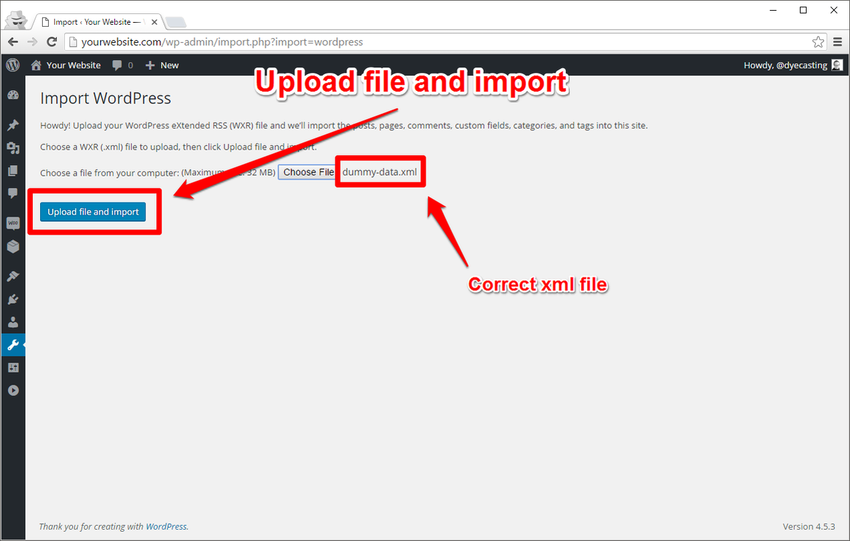Minimize the browser window
The height and width of the screenshot is (541, 850).
click(x=773, y=10)
